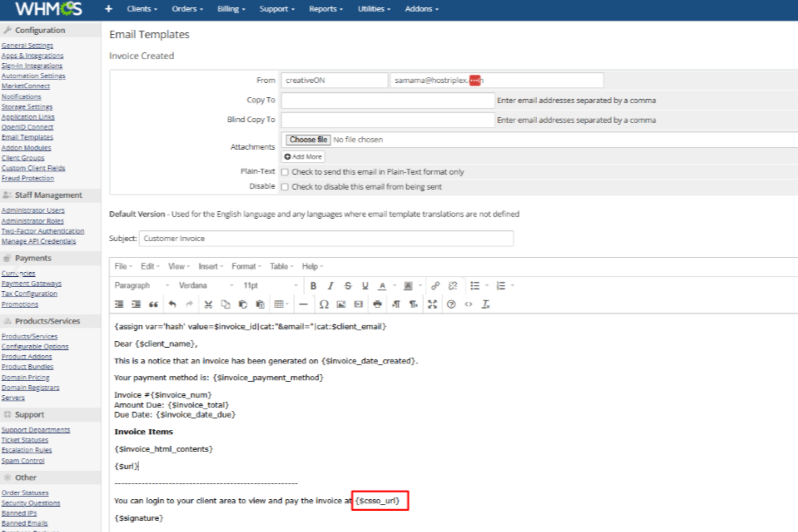Insert special character with Omega icon
Screen dimensions: 798x532
(x=324, y=304)
